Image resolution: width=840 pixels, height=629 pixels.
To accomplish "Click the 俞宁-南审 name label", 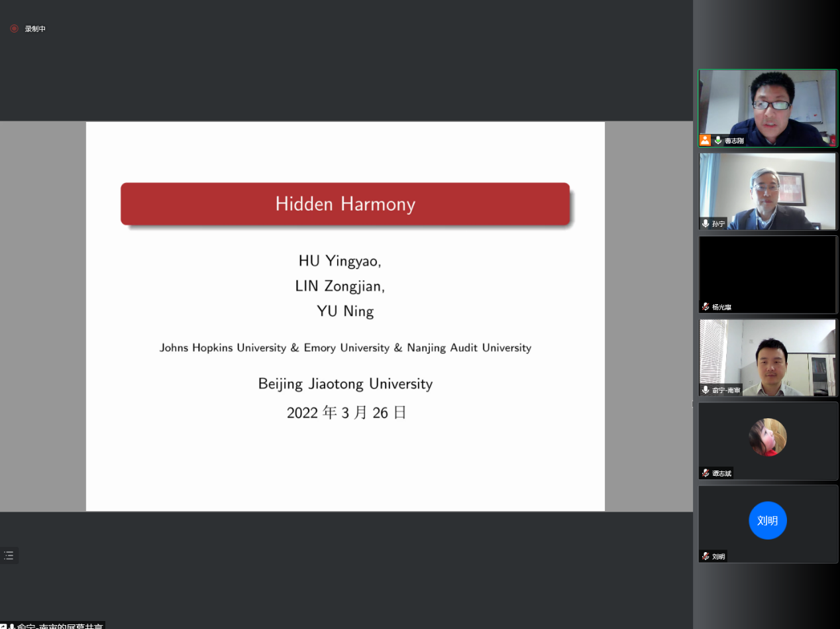I will pyautogui.click(x=727, y=390).
